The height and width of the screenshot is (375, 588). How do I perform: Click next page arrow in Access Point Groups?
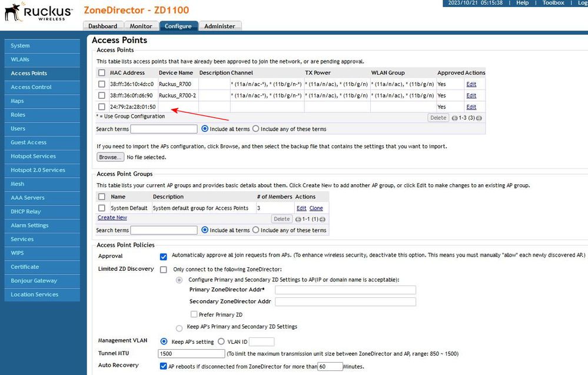(x=323, y=219)
